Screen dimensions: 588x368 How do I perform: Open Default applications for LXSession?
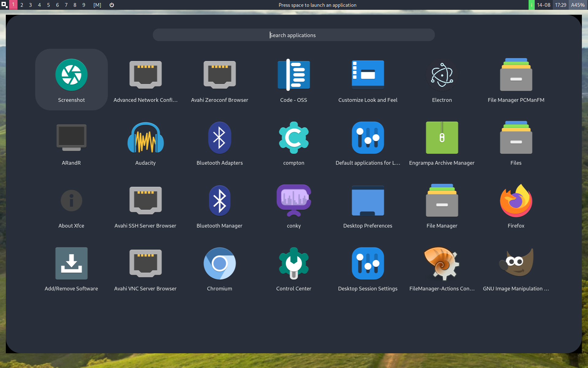pyautogui.click(x=368, y=143)
